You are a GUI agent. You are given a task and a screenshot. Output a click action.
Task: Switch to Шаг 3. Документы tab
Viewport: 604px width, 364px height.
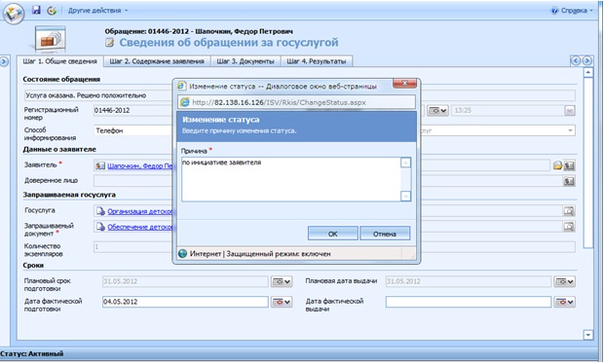[x=245, y=61]
